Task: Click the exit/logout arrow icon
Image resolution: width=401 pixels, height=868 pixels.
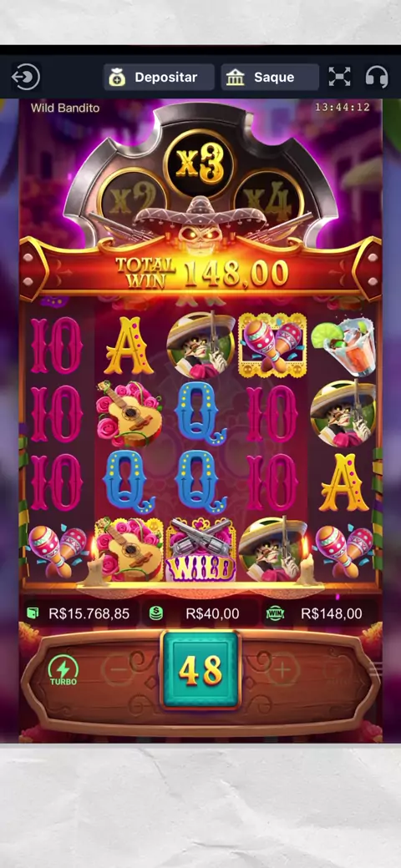Action: tap(26, 77)
